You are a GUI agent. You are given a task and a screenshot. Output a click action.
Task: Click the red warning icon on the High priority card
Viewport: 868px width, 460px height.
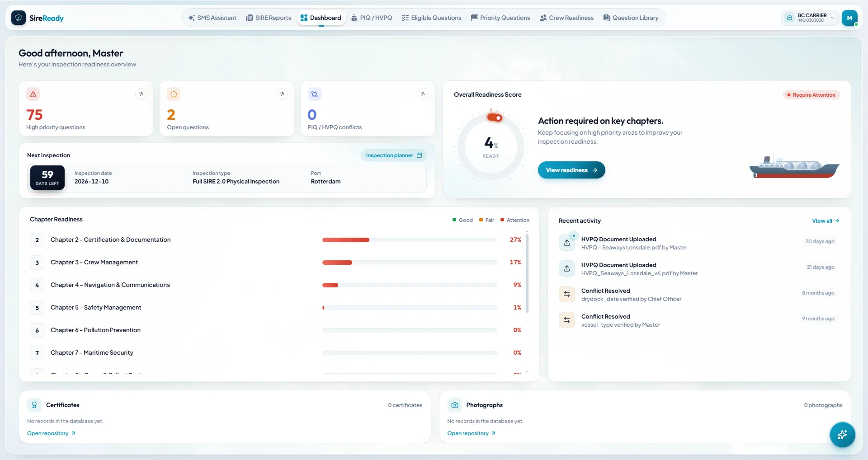[33, 94]
